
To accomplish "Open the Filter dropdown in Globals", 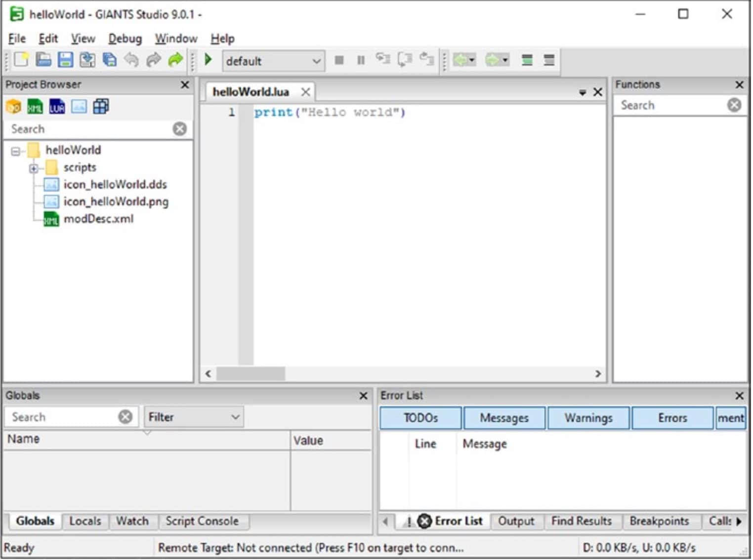I will [x=194, y=418].
